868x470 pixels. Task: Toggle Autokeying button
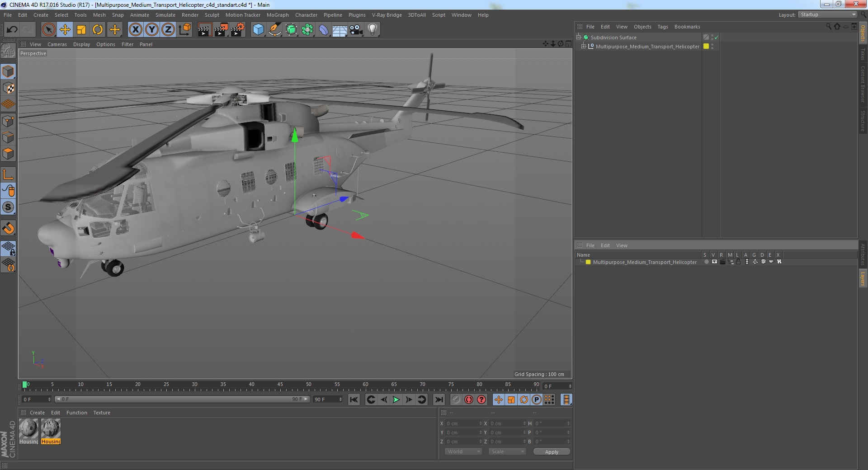(469, 399)
